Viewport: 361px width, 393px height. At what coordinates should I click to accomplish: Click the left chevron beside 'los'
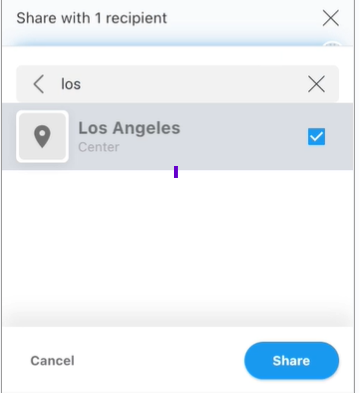click(39, 84)
